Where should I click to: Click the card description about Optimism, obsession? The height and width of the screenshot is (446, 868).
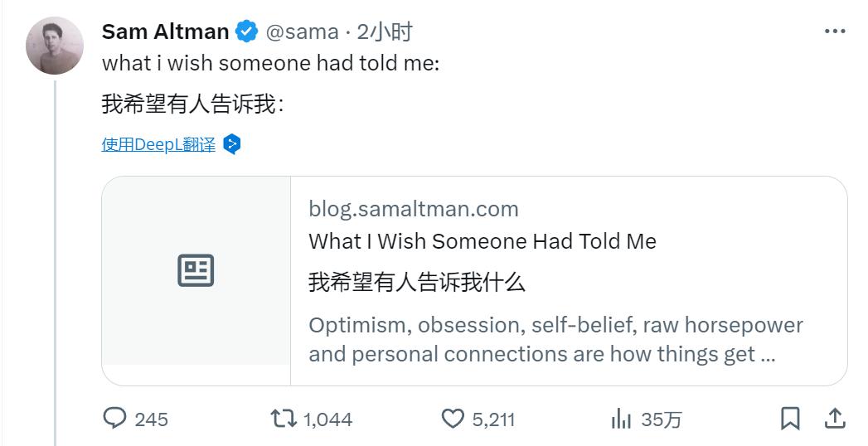(555, 339)
